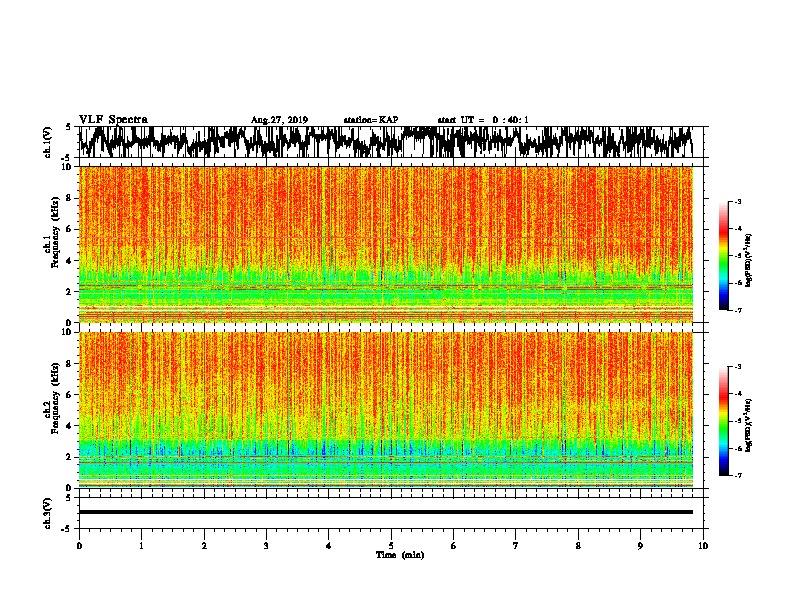Click the 'Time (min)' axis title
Image resolution: width=792 pixels, height=612 pixels.
(400, 555)
